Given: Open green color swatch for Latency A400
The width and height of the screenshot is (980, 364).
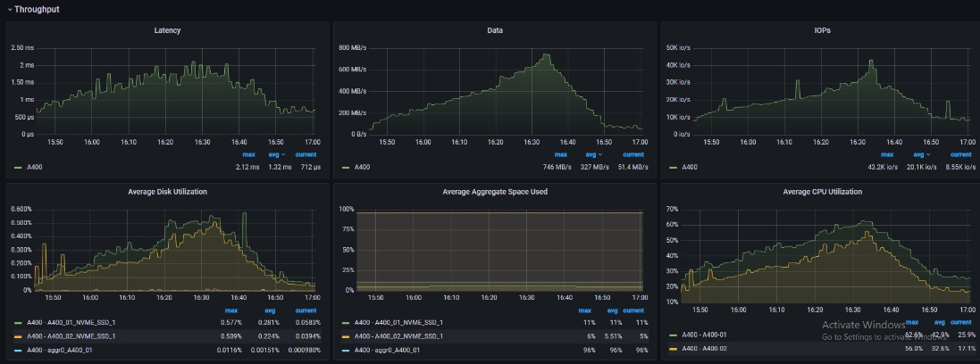Looking at the screenshot, I should coord(17,168).
